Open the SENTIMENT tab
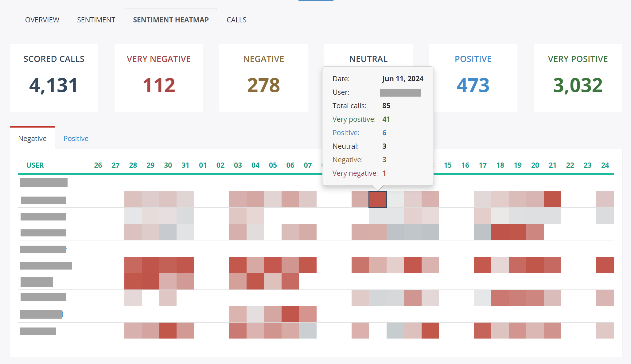 96,20
